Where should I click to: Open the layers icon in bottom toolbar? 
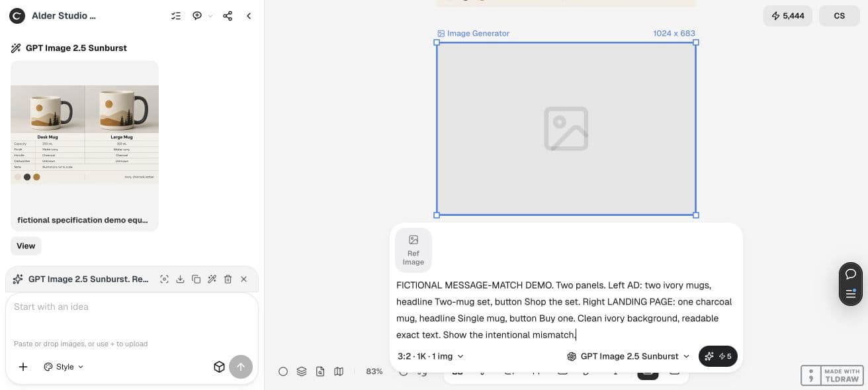click(302, 371)
